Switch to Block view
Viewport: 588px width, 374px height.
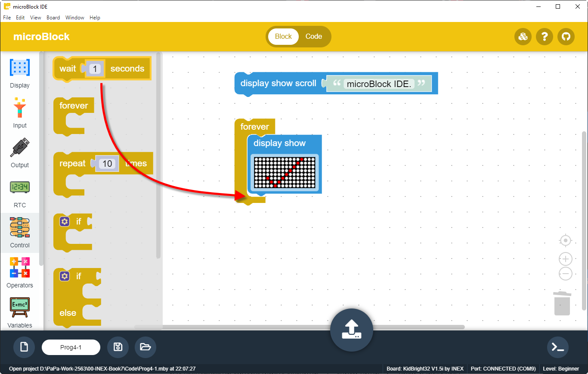coord(283,37)
